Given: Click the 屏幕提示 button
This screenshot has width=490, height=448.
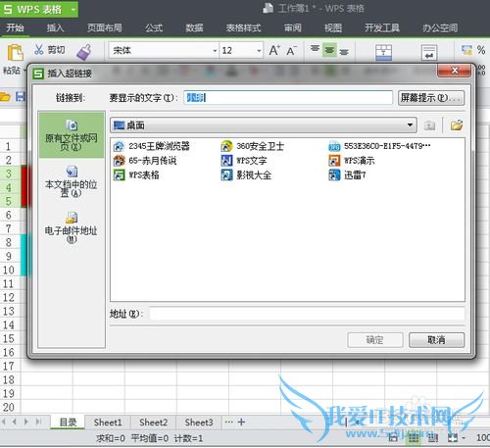Looking at the screenshot, I should (431, 98).
